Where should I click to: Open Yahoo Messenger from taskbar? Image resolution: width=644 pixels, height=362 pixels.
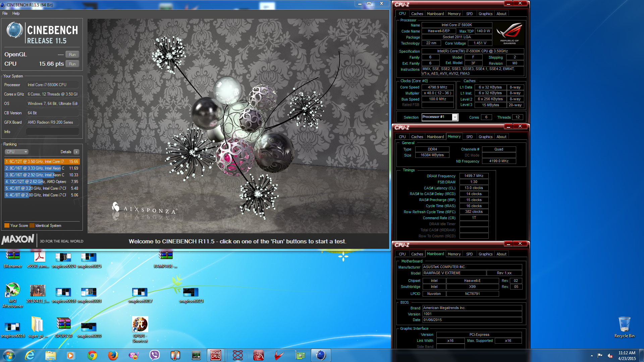134,355
